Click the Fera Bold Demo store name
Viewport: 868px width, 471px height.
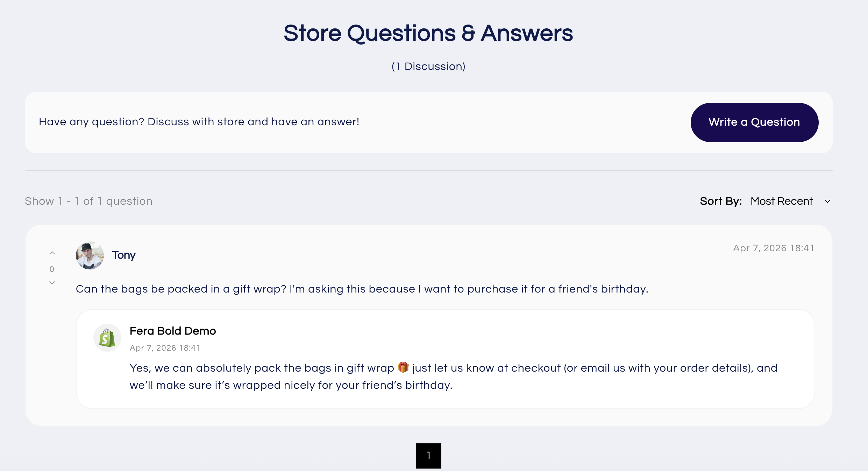click(x=173, y=331)
